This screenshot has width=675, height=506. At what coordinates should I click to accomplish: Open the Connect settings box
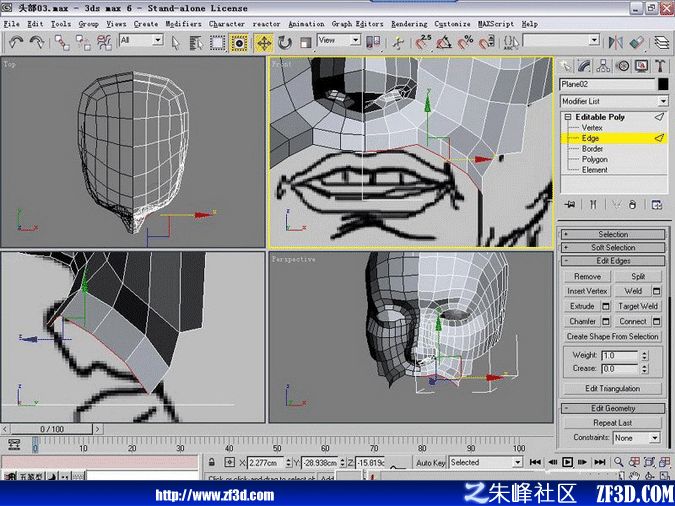coord(657,321)
